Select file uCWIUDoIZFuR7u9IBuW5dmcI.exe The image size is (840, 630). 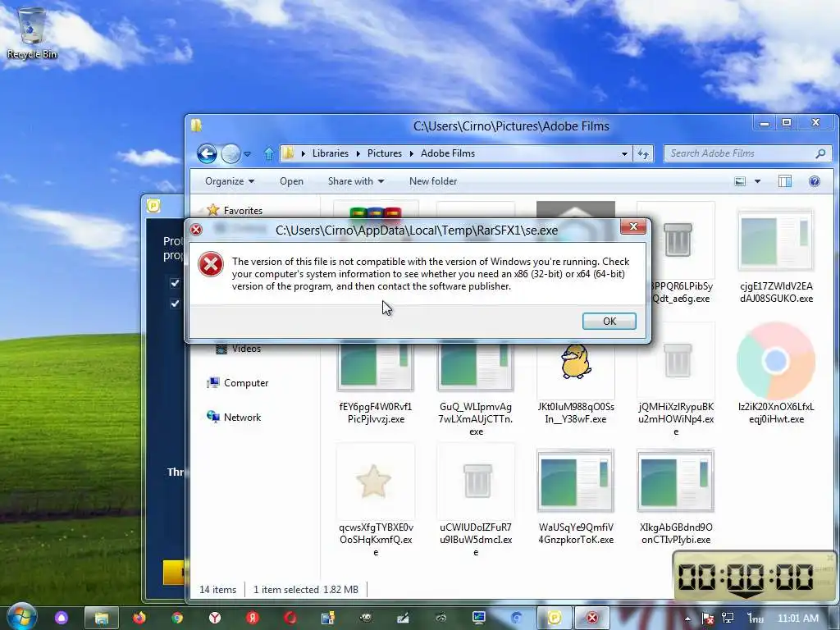(x=476, y=501)
